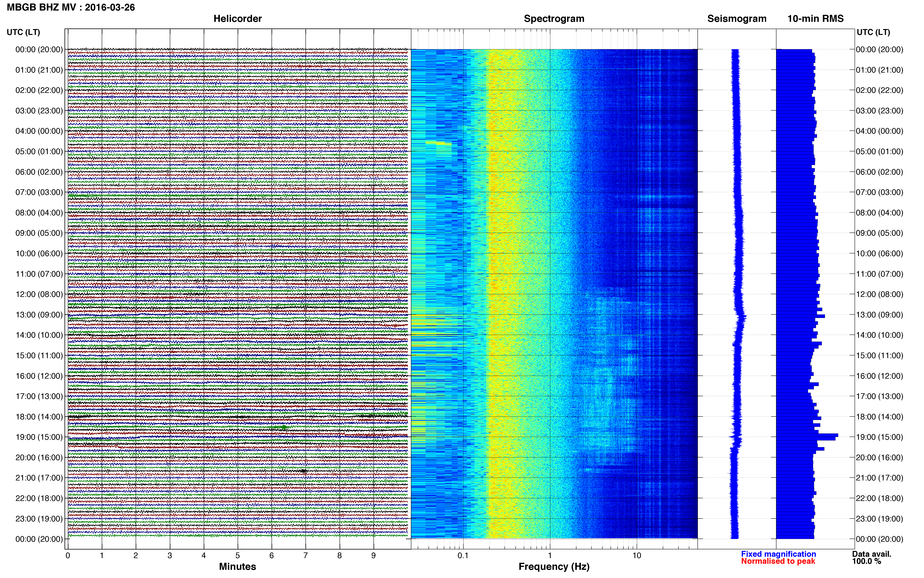Click left time label 14:00 (10:00)
Image resolution: width=924 pixels, height=578 pixels.
pos(39,335)
